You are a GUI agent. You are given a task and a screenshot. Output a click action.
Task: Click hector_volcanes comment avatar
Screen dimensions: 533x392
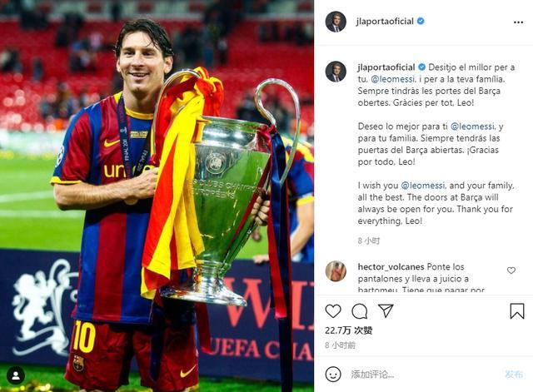(x=336, y=271)
